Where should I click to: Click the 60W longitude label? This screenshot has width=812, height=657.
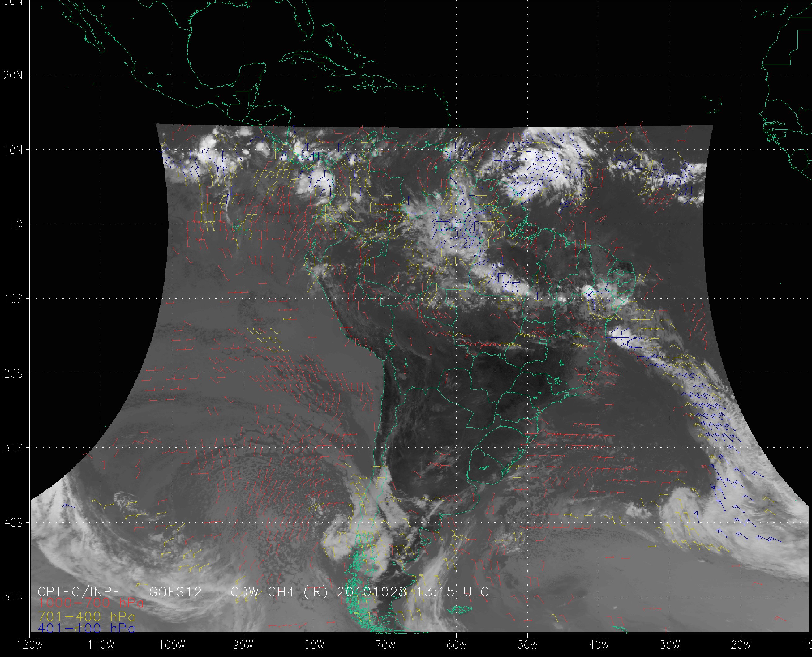click(457, 645)
